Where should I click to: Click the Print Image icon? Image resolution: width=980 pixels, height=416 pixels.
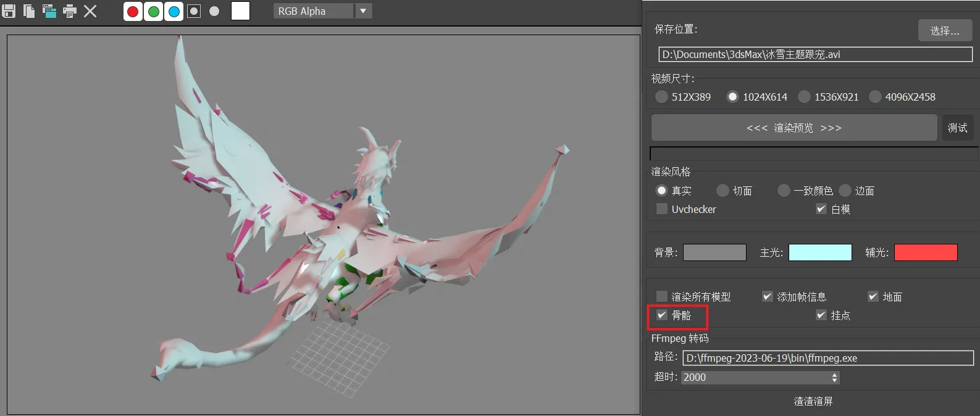coord(70,10)
